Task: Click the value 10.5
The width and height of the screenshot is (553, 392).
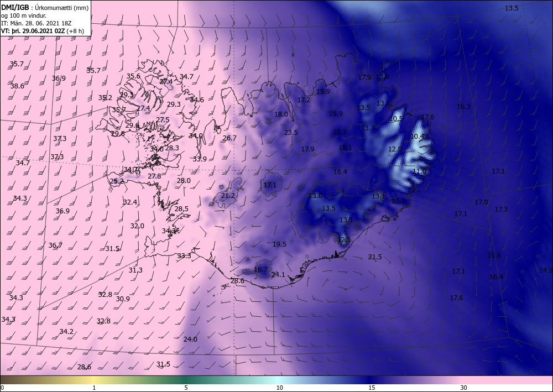Action: [396, 119]
